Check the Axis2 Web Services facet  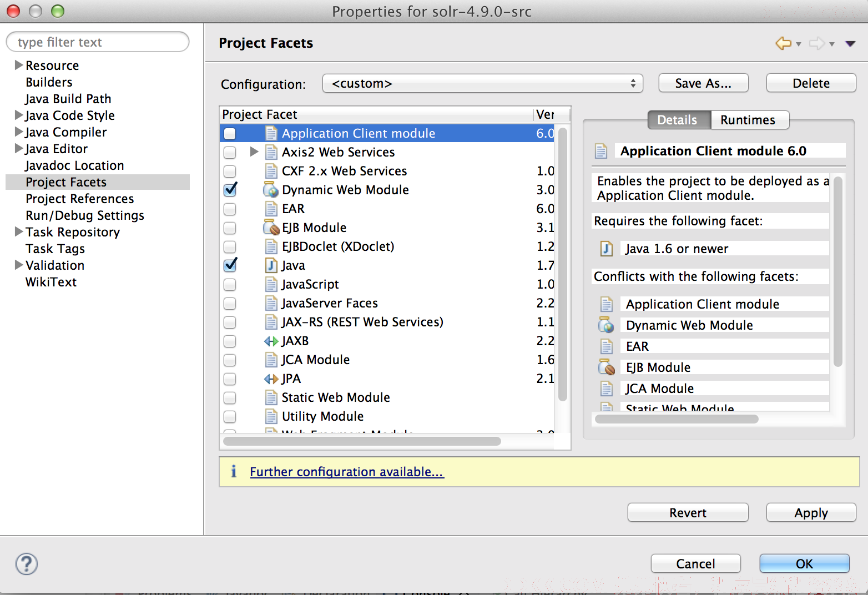(x=230, y=153)
